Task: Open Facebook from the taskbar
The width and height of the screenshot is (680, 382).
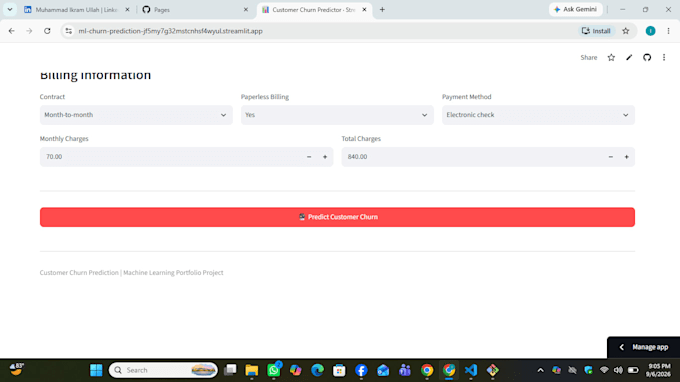Action: click(x=361, y=370)
